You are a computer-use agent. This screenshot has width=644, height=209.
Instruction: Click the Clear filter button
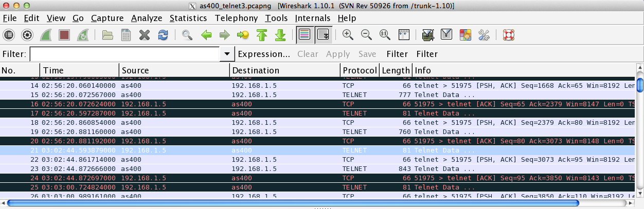[308, 54]
